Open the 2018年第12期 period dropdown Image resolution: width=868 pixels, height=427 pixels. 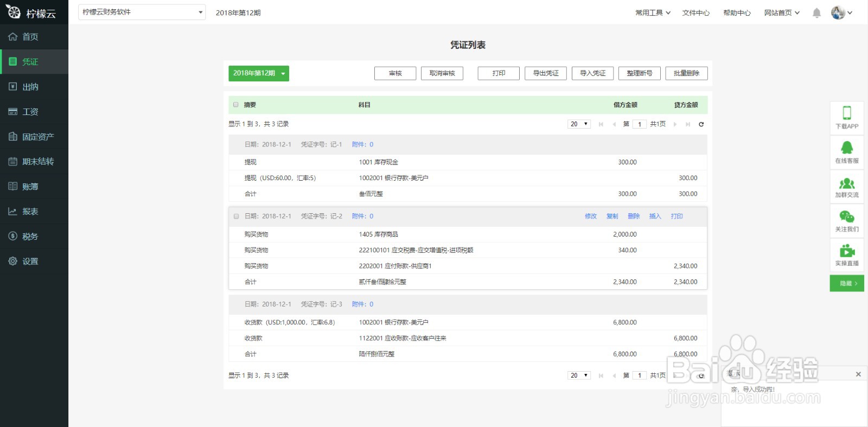coord(259,73)
